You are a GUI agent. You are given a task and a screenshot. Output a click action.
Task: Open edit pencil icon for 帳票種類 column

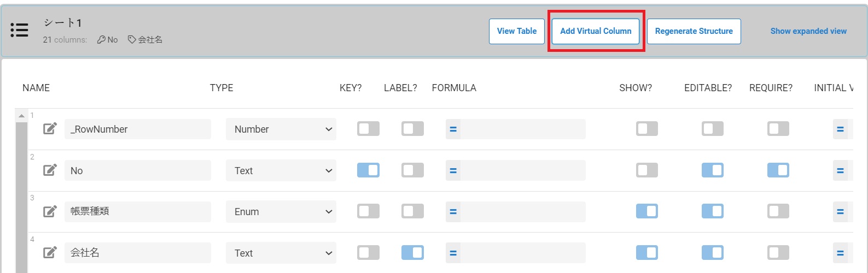(x=50, y=211)
